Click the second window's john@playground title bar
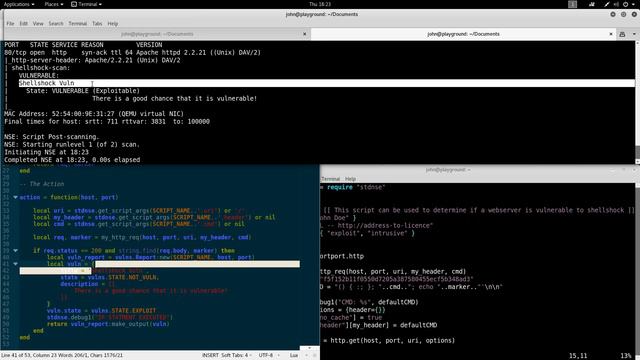The width and height of the screenshot is (640, 360). tap(448, 169)
